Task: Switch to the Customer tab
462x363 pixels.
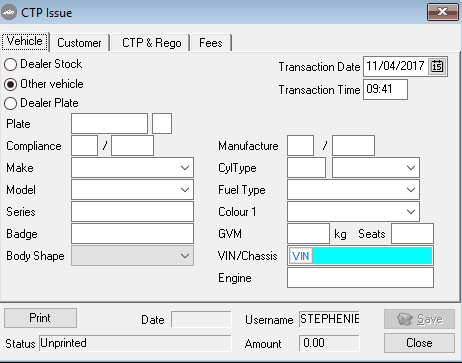Action: tap(79, 43)
